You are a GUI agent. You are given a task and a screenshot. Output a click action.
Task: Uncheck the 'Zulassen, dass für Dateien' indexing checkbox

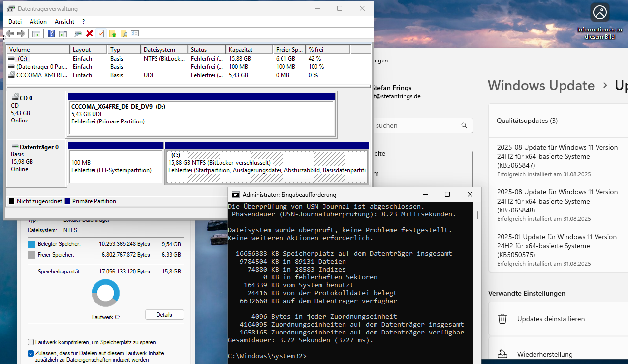(x=31, y=353)
